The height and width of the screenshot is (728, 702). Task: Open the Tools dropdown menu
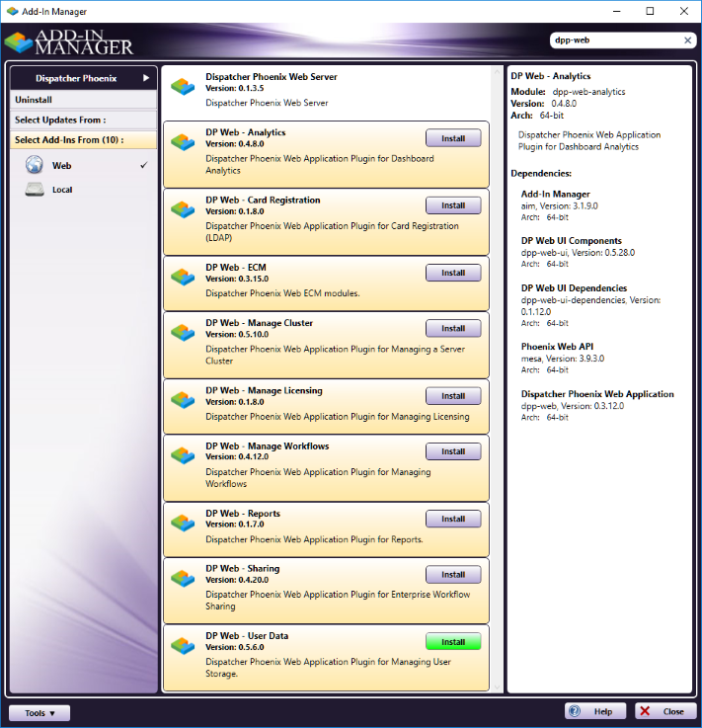point(39,712)
